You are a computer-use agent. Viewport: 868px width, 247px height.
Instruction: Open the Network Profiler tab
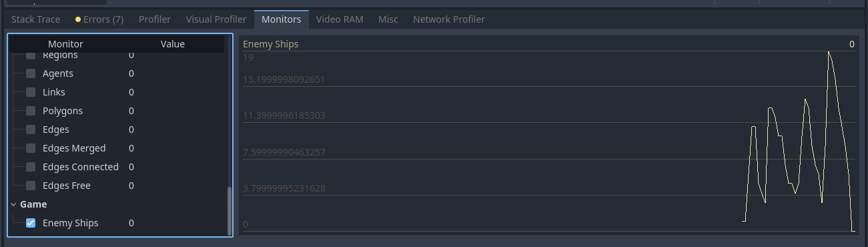click(449, 19)
